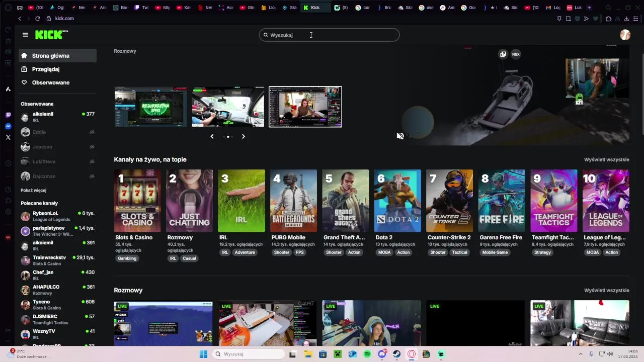The width and height of the screenshot is (644, 362).
Task: Click the FPS tag under PUBG Mobile
Action: (300, 252)
